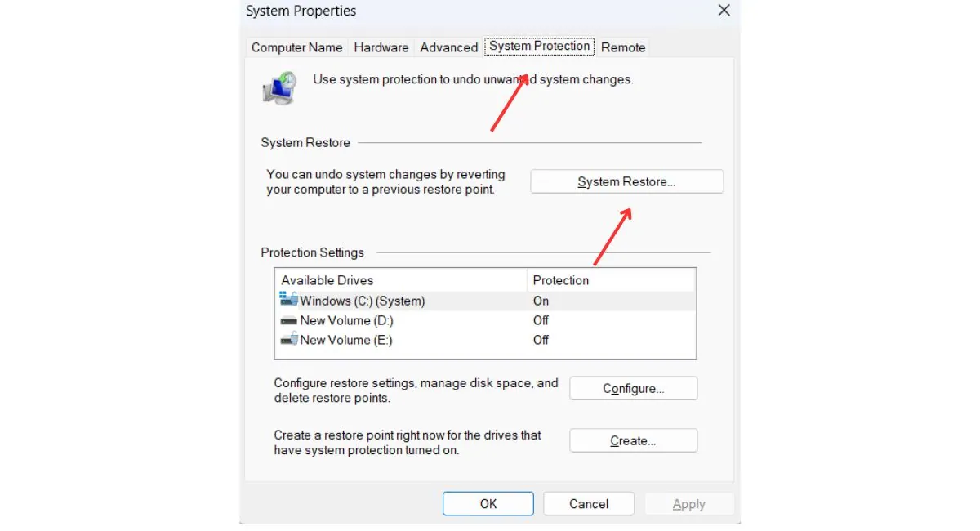The width and height of the screenshot is (980, 531).
Task: Close the System Properties dialog
Action: [724, 11]
